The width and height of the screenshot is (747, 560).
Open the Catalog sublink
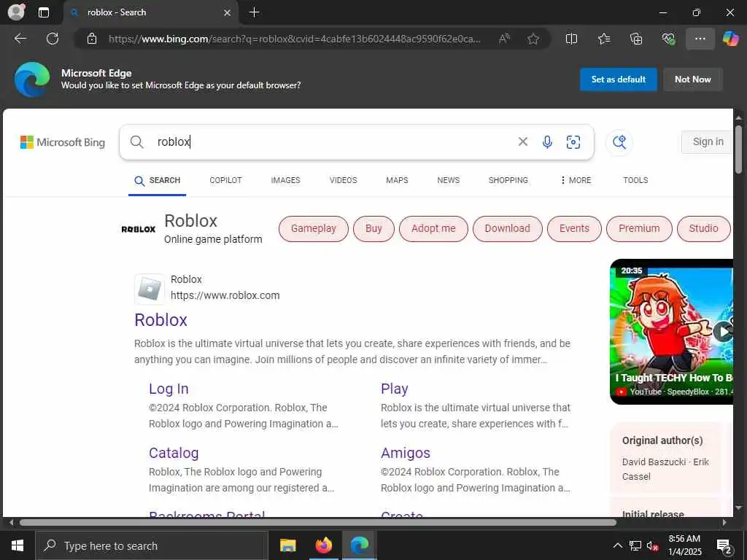(174, 453)
